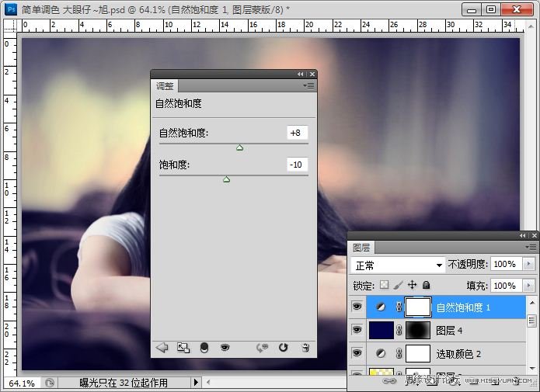Select the 选取颜色 2 mask thumbnail

pos(418,353)
